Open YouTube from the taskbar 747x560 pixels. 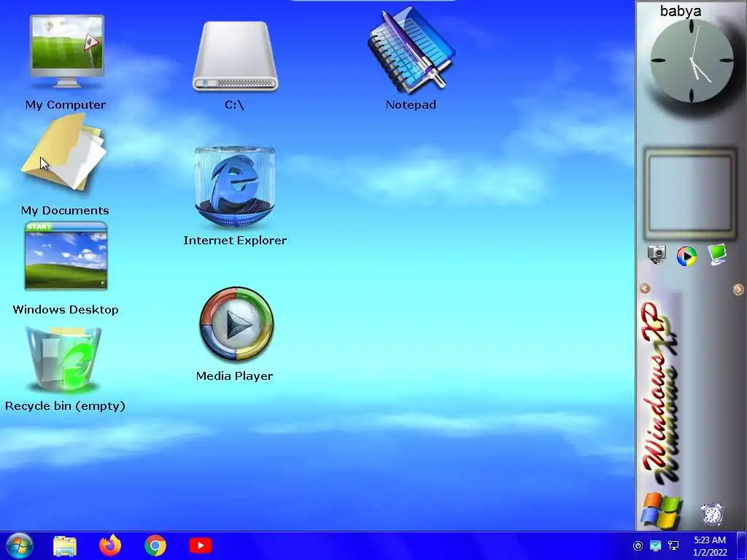(201, 545)
